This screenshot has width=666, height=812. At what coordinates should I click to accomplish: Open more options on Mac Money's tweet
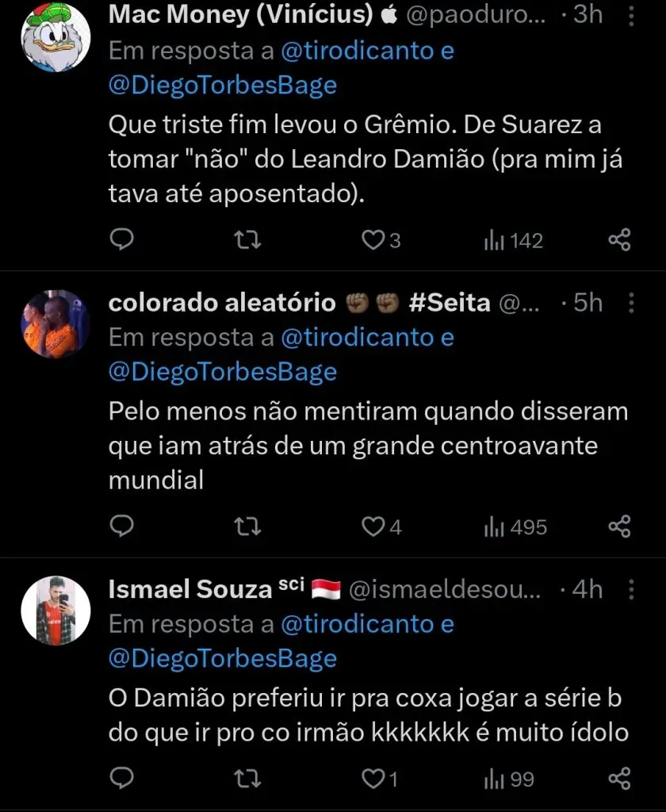click(x=631, y=15)
